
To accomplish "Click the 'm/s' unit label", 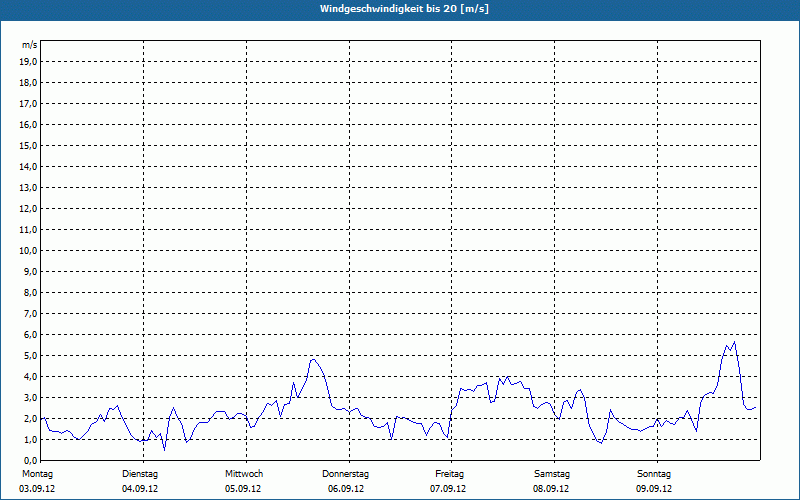I will tap(30, 45).
